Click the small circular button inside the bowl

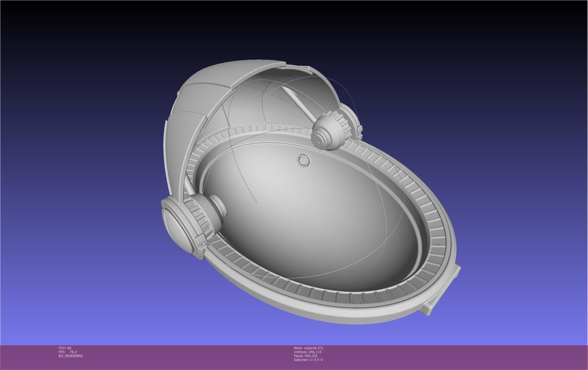pos(303,161)
